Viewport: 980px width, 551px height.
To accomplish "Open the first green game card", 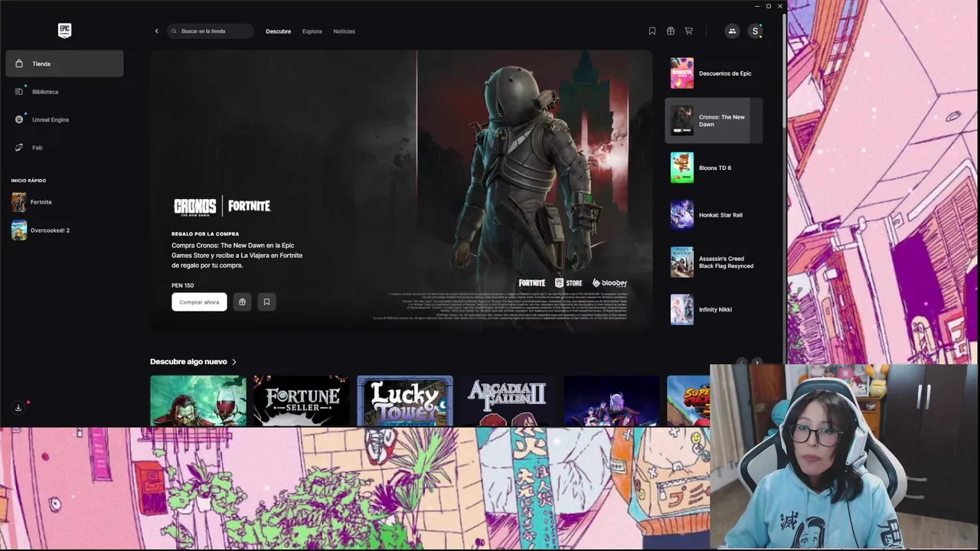I will point(198,400).
